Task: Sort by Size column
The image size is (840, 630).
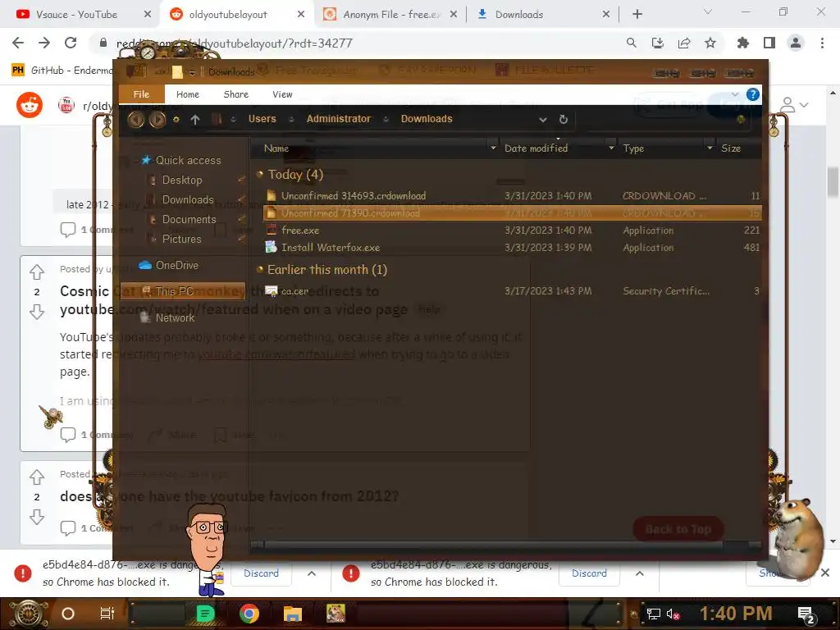Action: tap(731, 148)
